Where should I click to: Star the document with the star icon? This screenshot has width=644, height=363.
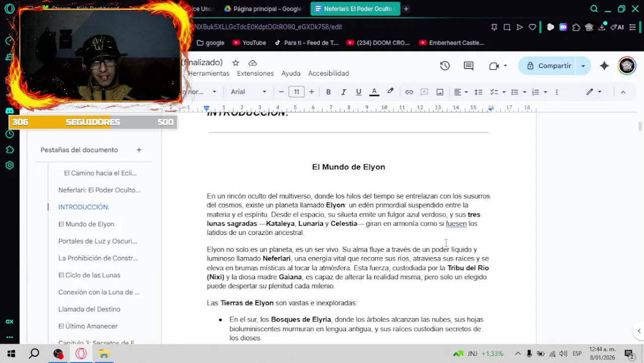(x=235, y=63)
